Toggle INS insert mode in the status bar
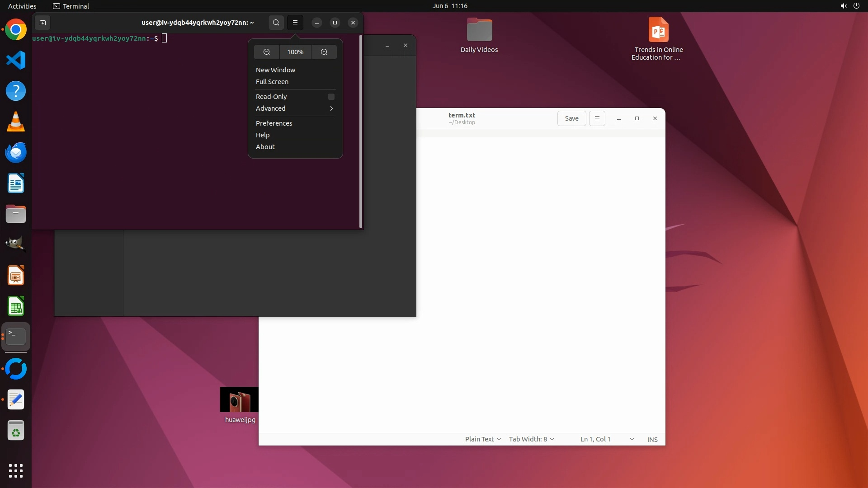Screen dimensions: 868x488 click(652, 439)
